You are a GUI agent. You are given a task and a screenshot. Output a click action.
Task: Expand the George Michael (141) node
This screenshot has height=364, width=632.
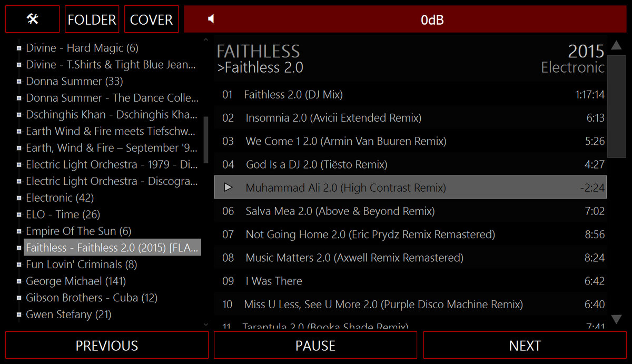click(19, 281)
